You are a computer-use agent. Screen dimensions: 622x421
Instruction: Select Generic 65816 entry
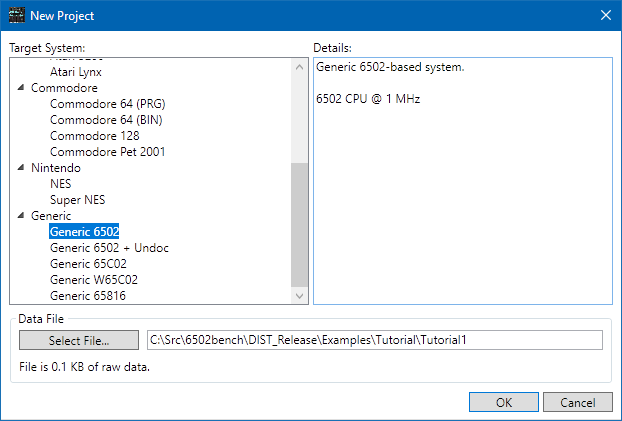[88, 296]
